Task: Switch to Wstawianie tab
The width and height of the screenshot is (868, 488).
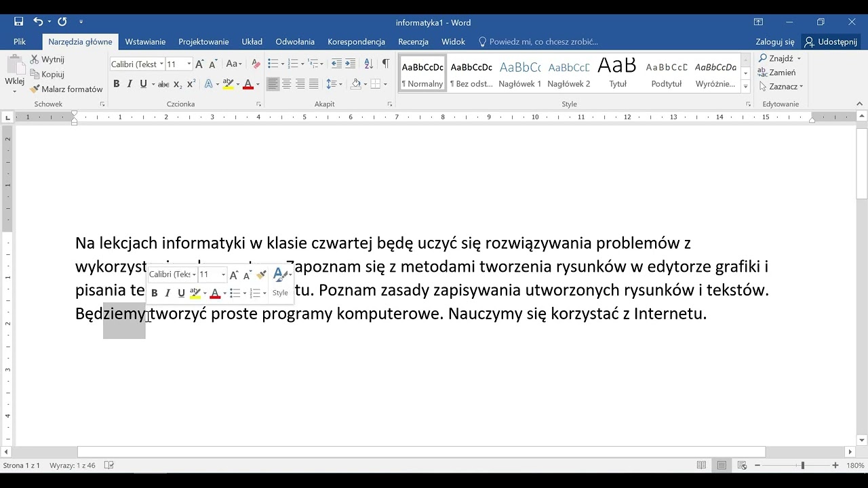Action: coord(145,42)
